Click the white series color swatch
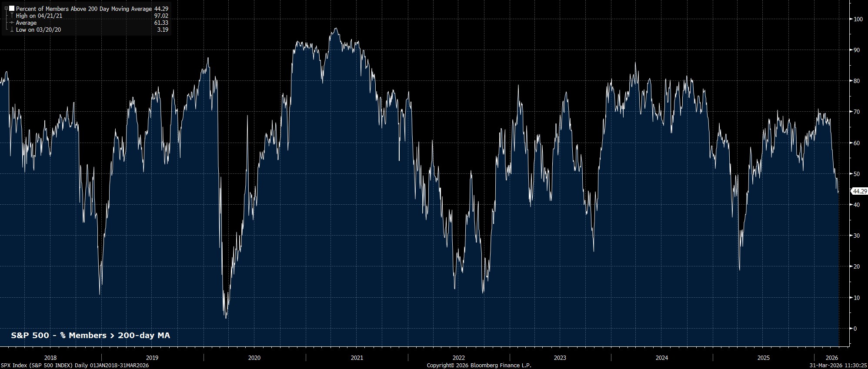The width and height of the screenshot is (868, 369). (12, 9)
